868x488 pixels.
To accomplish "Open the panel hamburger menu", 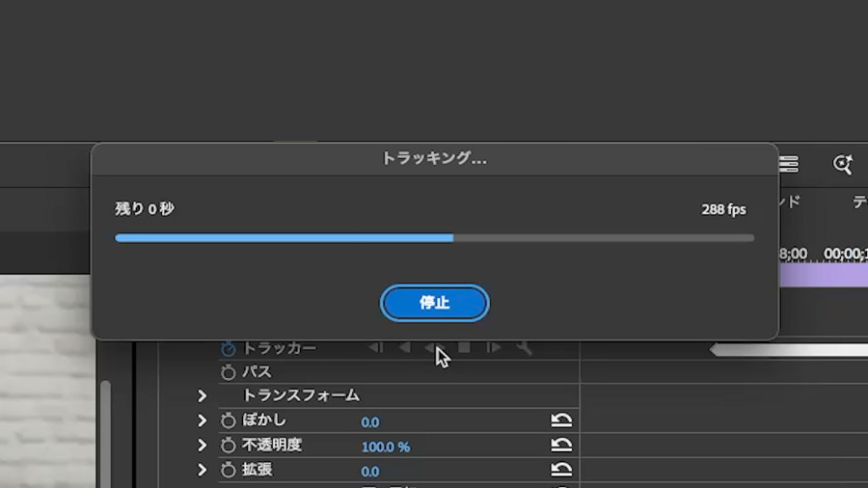I will (x=789, y=164).
